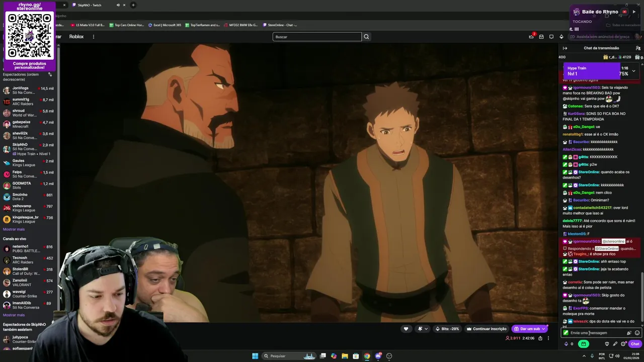Open the MFD32 BMW E8x bookmark
644x362 pixels.
(x=240, y=25)
